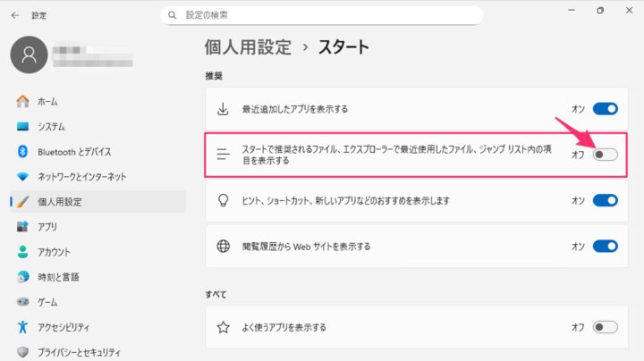Screen dimensions: 644x361
Task: Enable the recommended files and jump list toggle
Action: coord(606,155)
